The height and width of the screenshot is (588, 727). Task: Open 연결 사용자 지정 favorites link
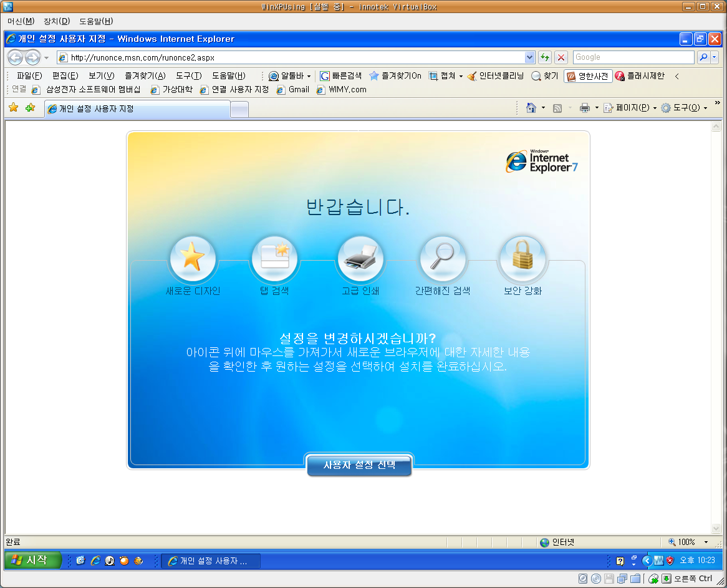pyautogui.click(x=234, y=90)
